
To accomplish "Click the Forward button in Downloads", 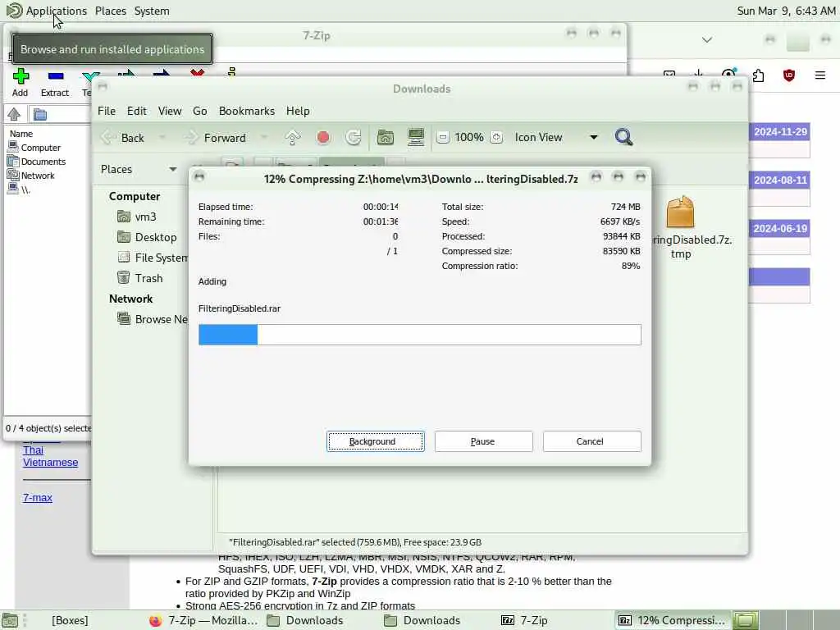I will click(x=216, y=138).
